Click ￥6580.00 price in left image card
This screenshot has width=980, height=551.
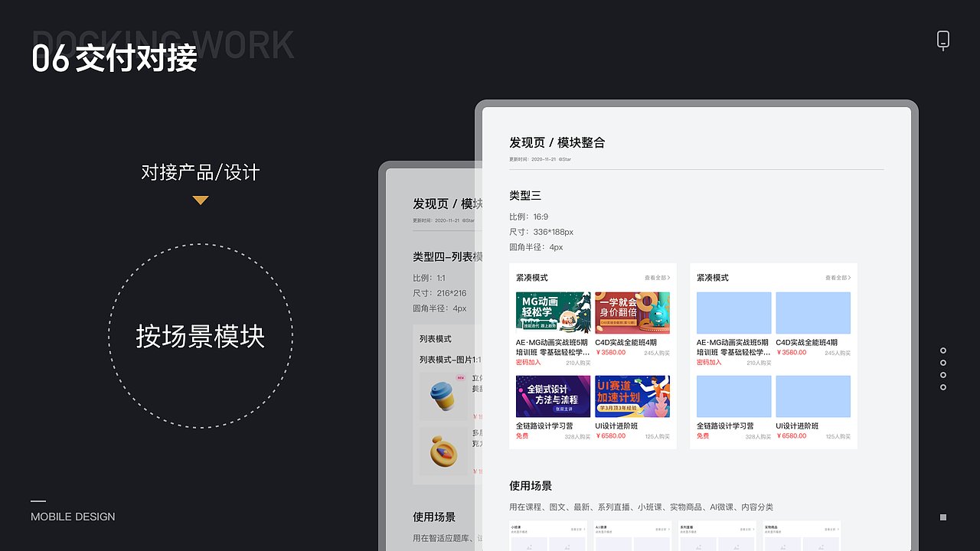coord(610,436)
